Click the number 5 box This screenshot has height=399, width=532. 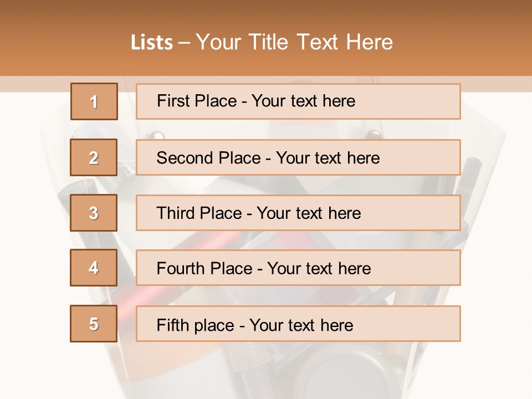(94, 324)
